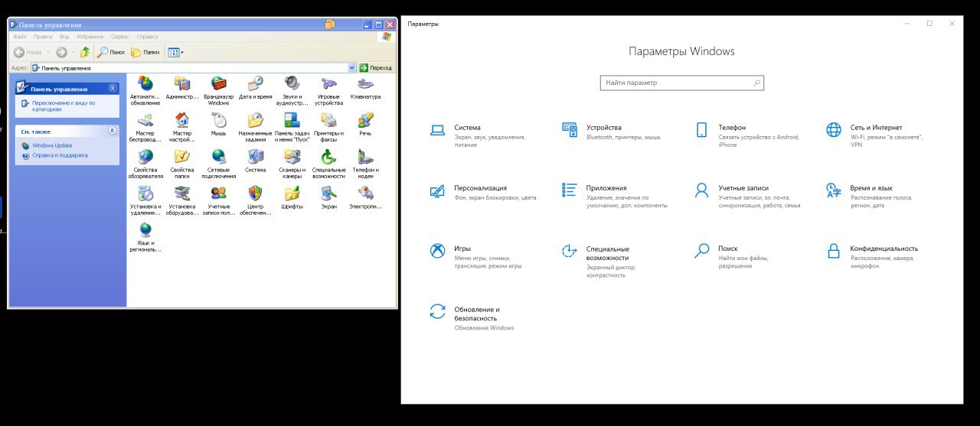The width and height of the screenshot is (980, 426).
Task: Collapse the Панель управления side pane section
Action: click(x=113, y=89)
